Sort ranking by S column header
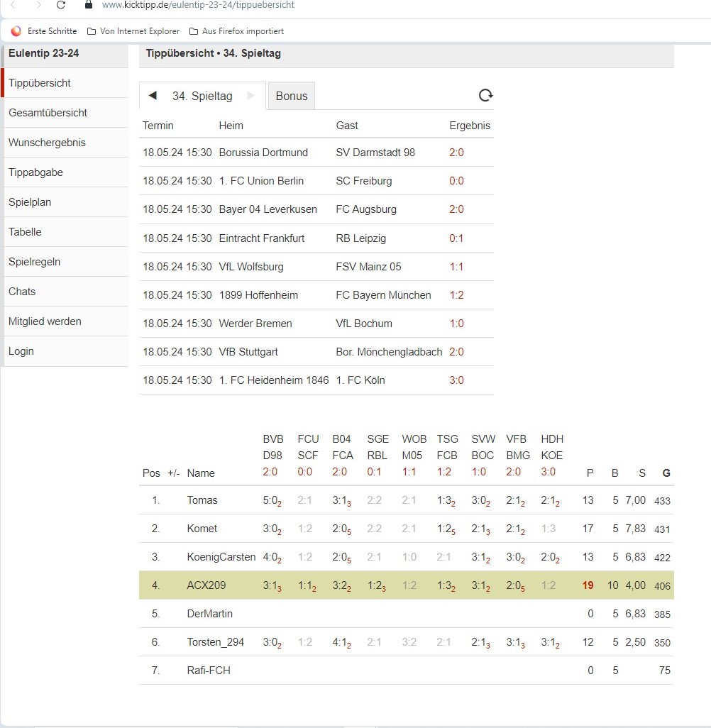This screenshot has height=728, width=711. 641,473
